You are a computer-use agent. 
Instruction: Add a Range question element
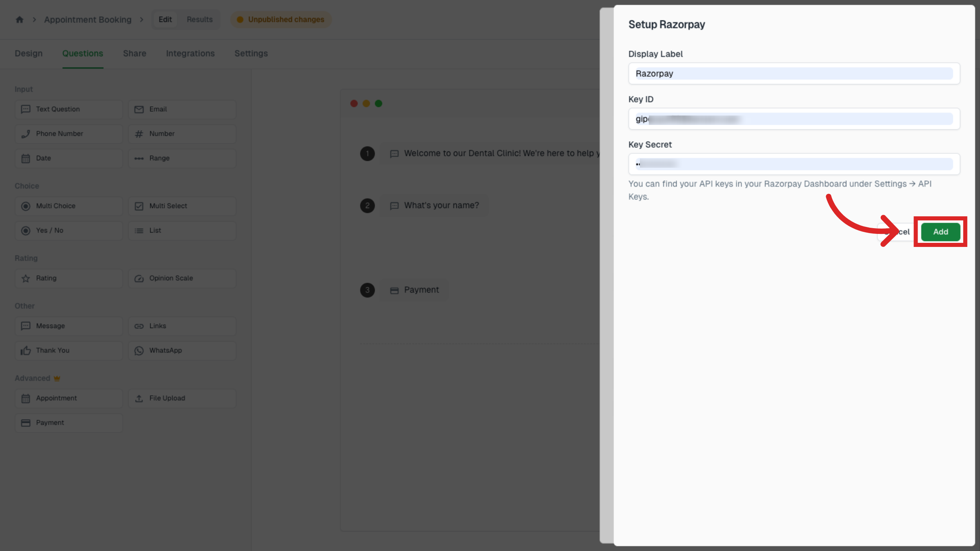point(182,158)
